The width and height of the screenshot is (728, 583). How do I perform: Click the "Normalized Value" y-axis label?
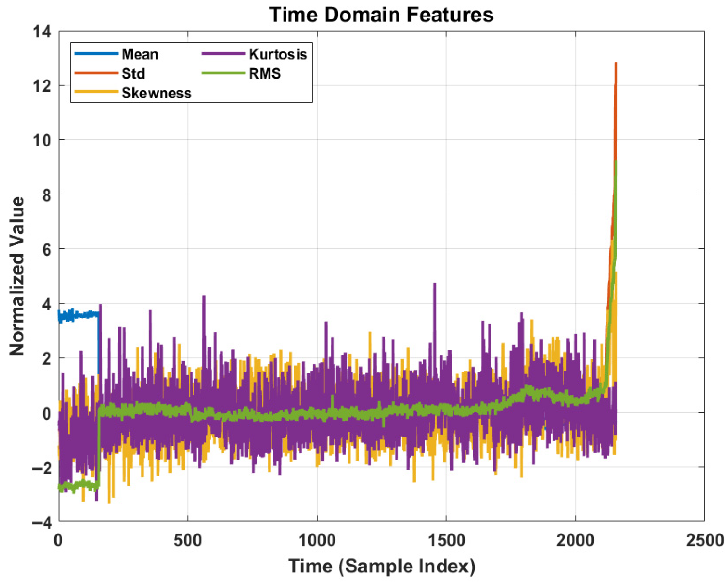click(x=17, y=276)
